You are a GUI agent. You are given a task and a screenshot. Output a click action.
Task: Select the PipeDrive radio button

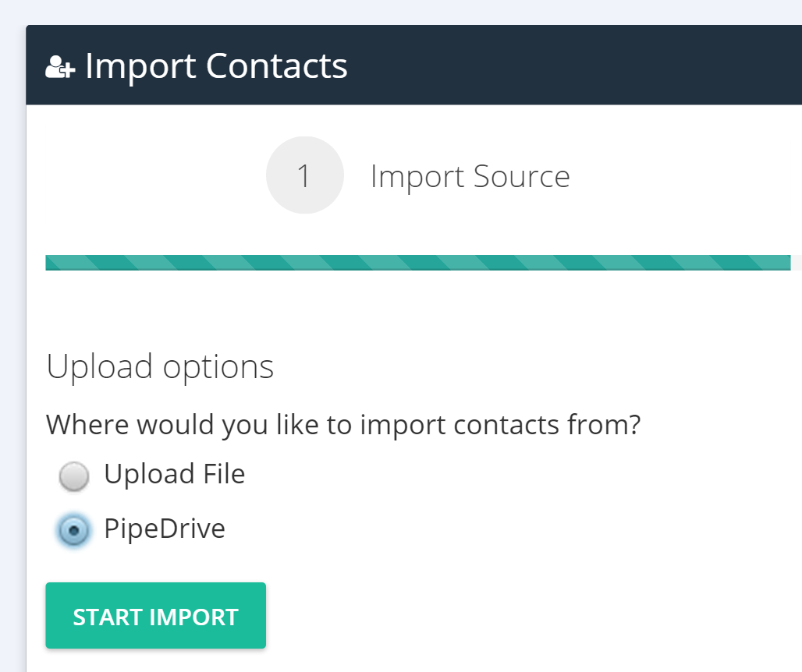(74, 530)
